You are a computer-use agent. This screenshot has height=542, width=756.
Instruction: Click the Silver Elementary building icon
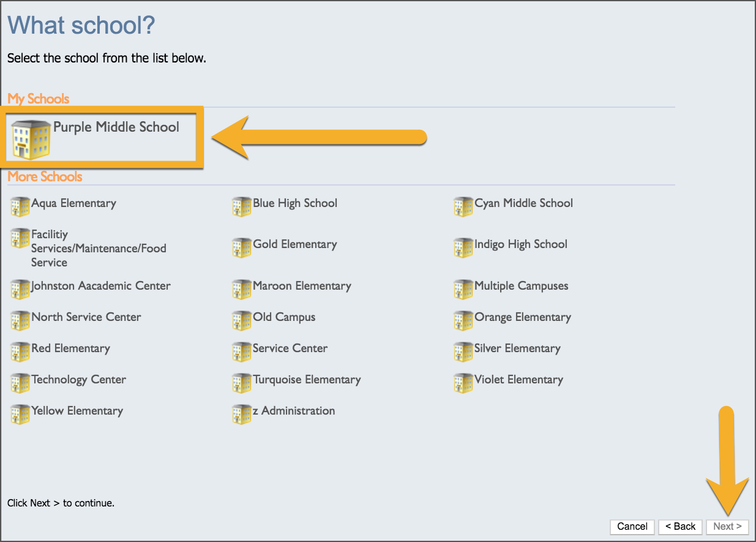463,352
